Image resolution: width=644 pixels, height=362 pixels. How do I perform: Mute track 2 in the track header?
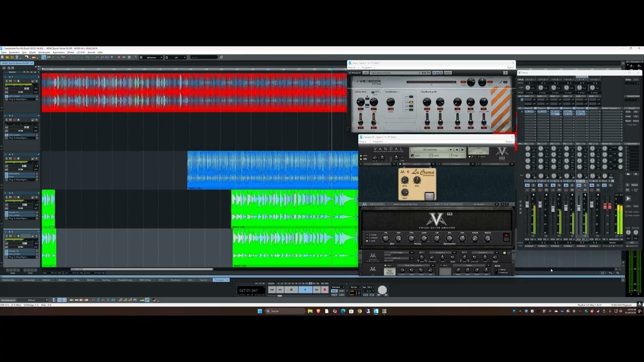pyautogui.click(x=11, y=120)
